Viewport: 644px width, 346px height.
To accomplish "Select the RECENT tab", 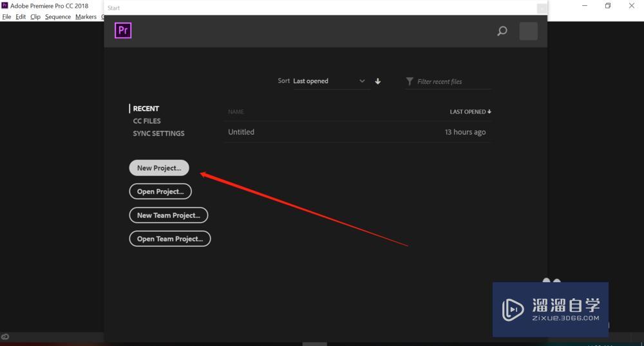I will (146, 108).
